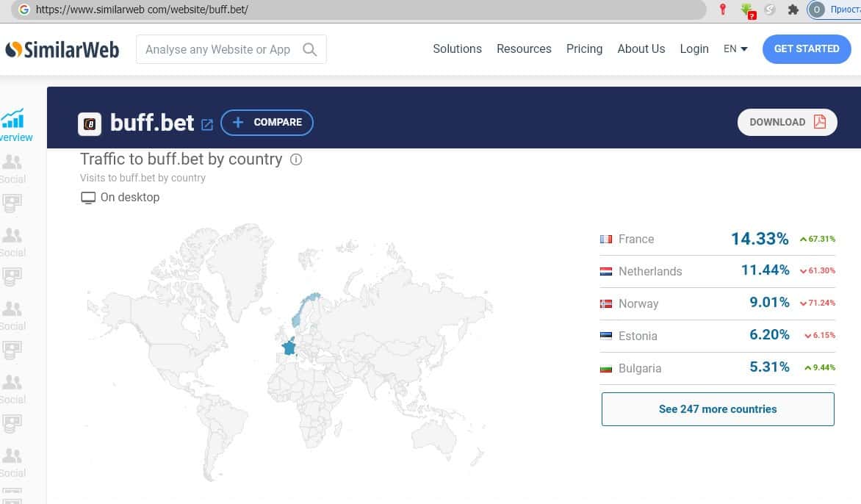The width and height of the screenshot is (861, 504).
Task: Open the Solutions menu
Action: (457, 49)
